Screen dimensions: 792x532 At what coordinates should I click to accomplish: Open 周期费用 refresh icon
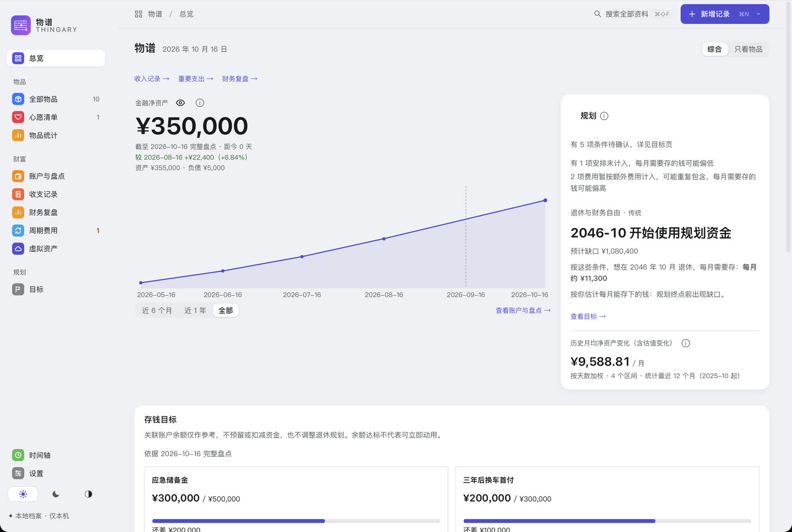[18, 231]
